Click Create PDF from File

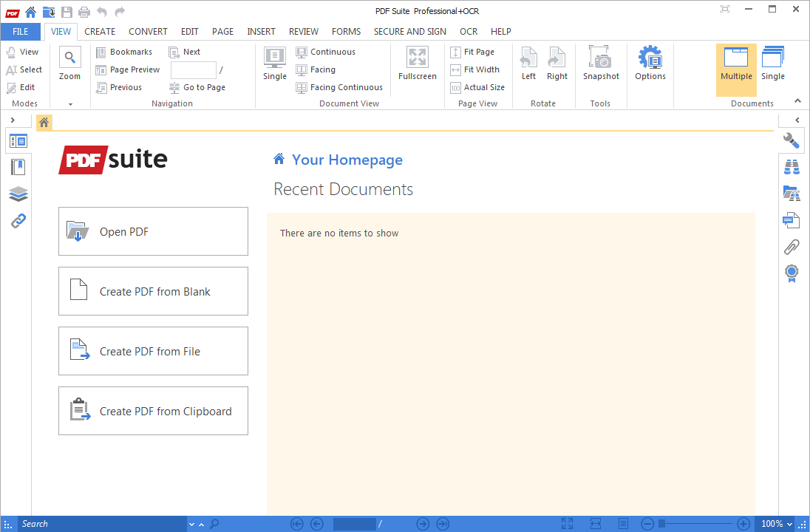pos(153,351)
